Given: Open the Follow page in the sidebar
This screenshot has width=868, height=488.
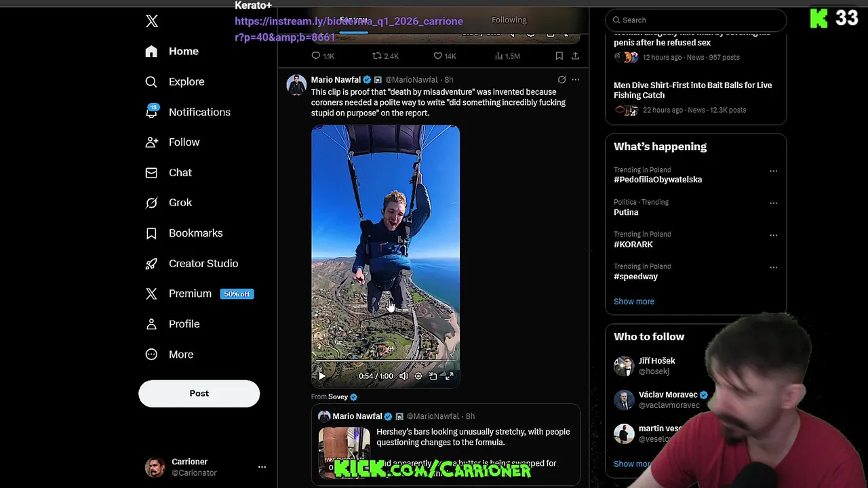Looking at the screenshot, I should 172,142.
